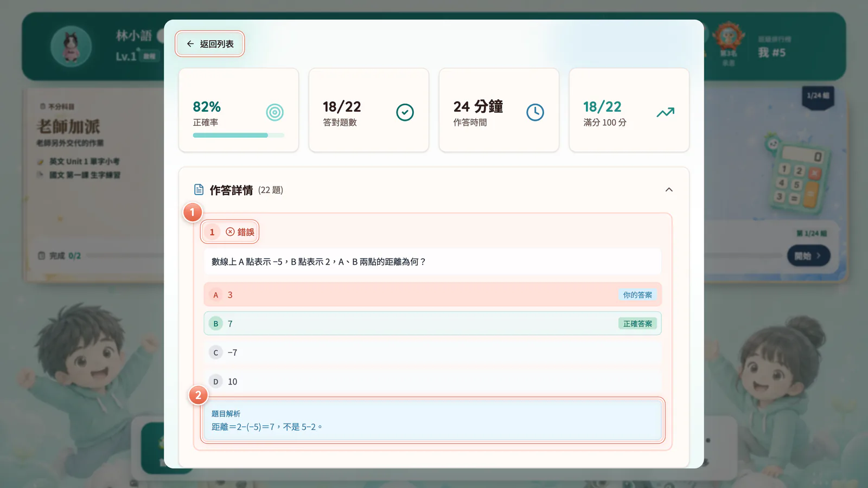
Task: Click the question text about 數線上 A 點
Action: [x=318, y=262]
